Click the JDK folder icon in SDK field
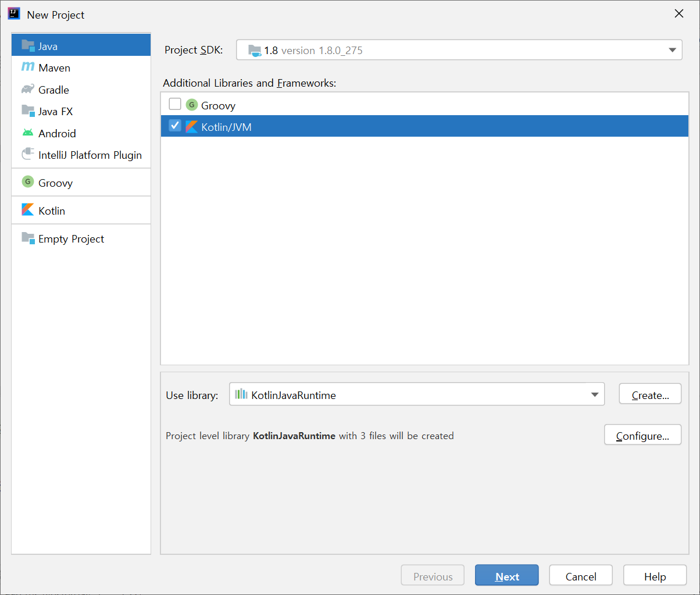The width and height of the screenshot is (700, 595). [x=255, y=51]
